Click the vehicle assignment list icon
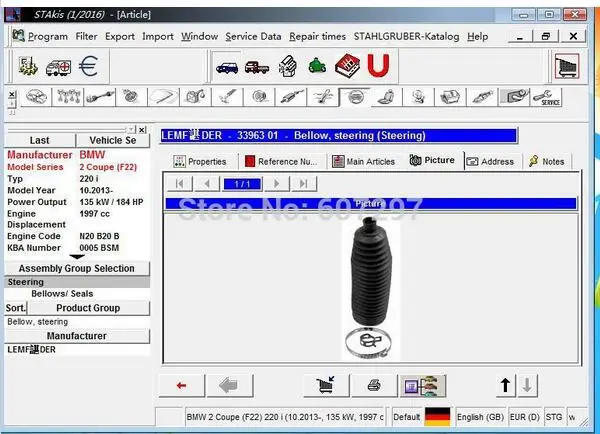Screen dimensions: 600x434 (x=422, y=385)
